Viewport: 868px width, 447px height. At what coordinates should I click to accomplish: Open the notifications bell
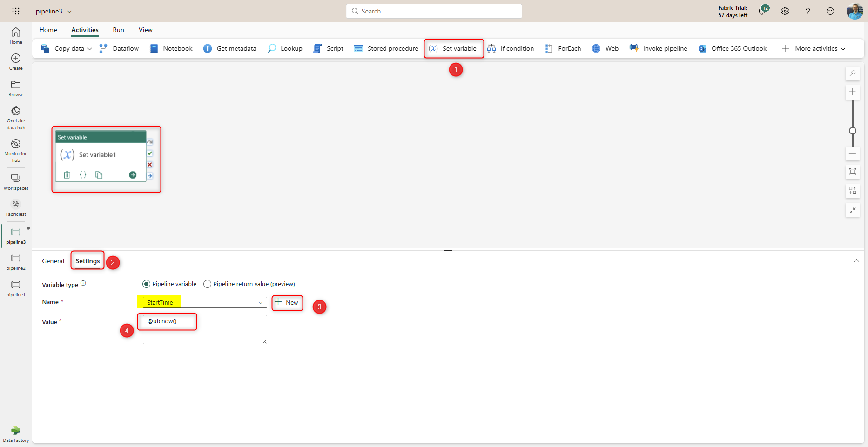coord(762,11)
